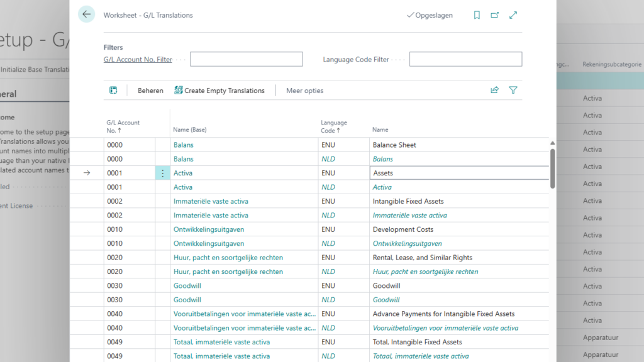Click the NLD language code in the 0049 row
The width and height of the screenshot is (644, 362).
(328, 356)
